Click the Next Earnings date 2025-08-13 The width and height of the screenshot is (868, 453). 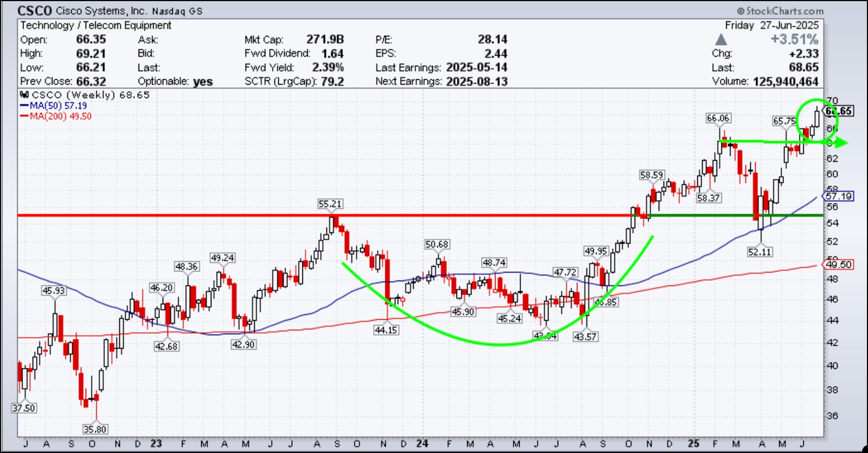[477, 81]
